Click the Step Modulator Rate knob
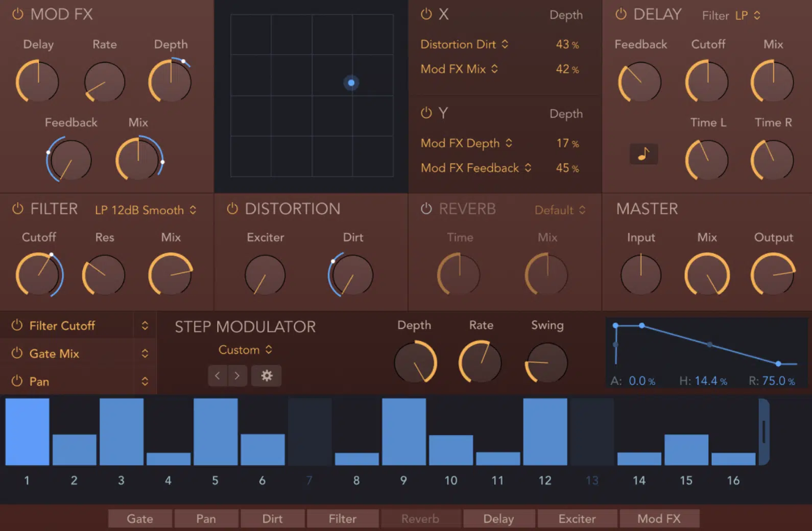The image size is (812, 531). coord(480,363)
